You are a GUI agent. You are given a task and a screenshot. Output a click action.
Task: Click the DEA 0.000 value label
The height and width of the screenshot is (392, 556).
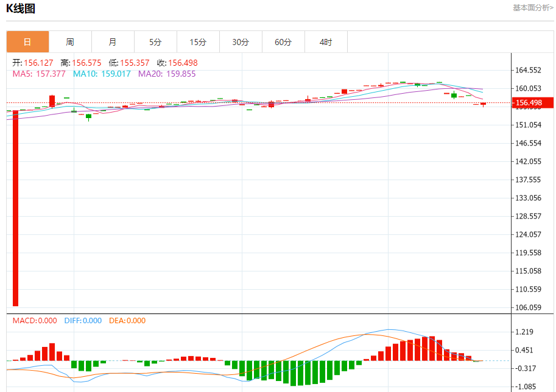coord(127,321)
